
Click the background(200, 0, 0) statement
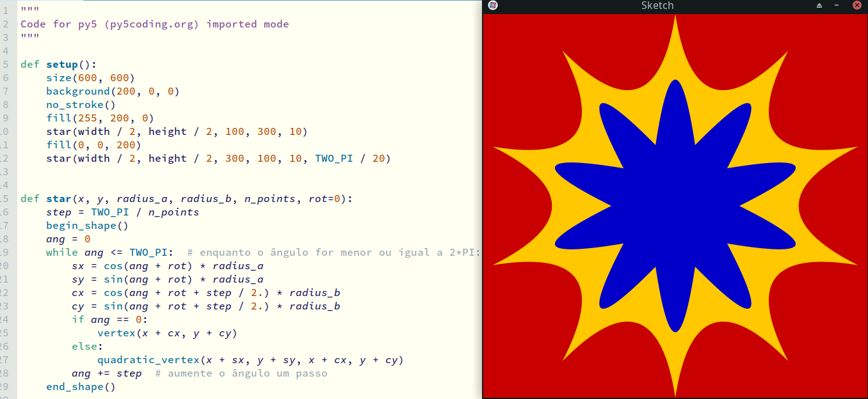[113, 91]
